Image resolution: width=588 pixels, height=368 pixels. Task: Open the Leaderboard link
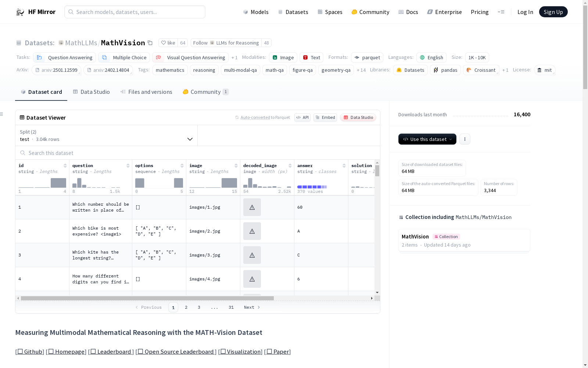[111, 351]
